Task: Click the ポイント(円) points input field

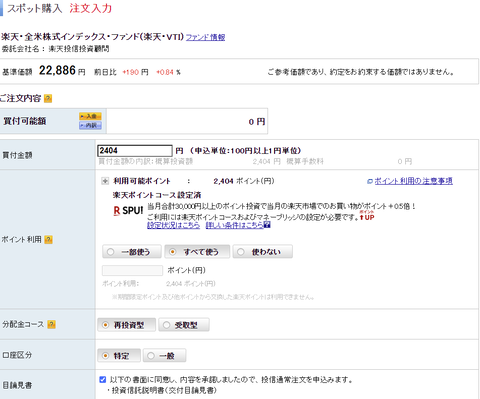Action: (x=132, y=270)
